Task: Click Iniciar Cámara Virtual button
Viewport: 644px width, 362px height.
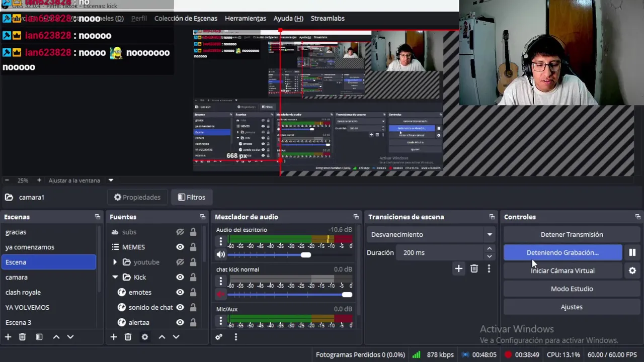Action: [x=562, y=270]
